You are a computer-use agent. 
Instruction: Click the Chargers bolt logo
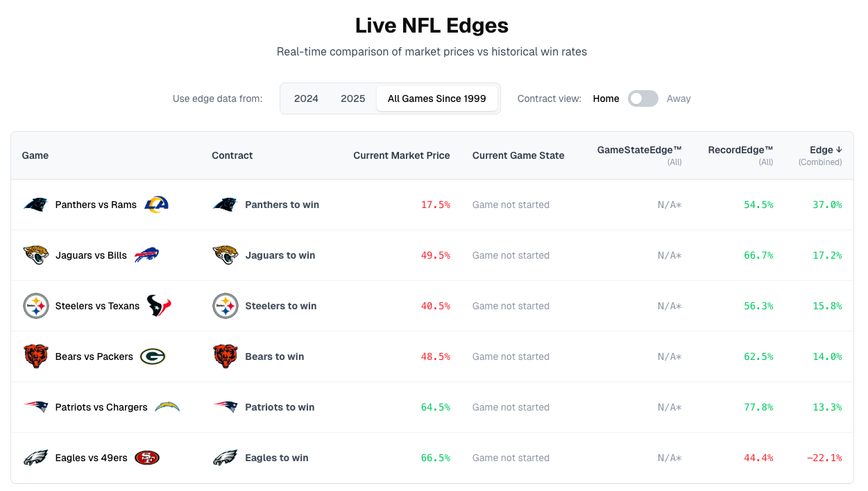(167, 407)
